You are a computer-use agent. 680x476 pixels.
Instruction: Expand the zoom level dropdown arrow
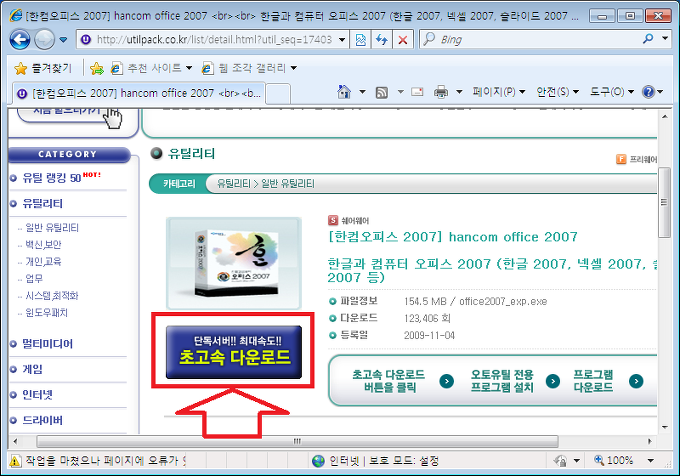(x=650, y=460)
